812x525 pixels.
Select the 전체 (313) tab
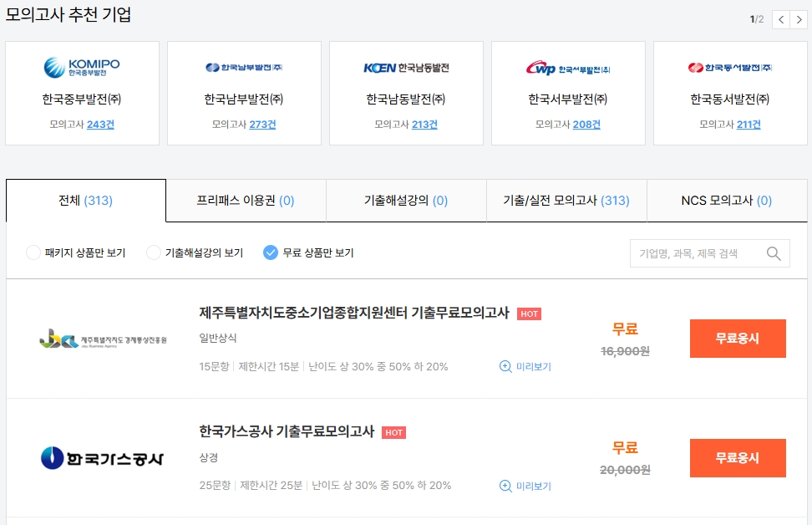click(86, 201)
